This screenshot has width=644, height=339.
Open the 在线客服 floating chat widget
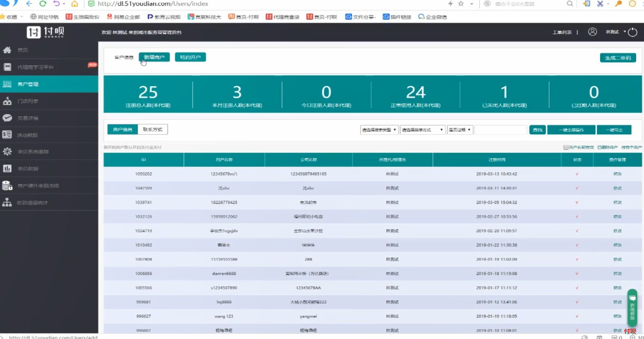coord(632,308)
